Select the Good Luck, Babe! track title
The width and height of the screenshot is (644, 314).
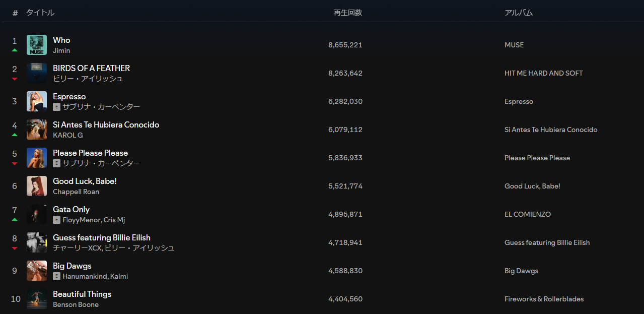tap(85, 181)
